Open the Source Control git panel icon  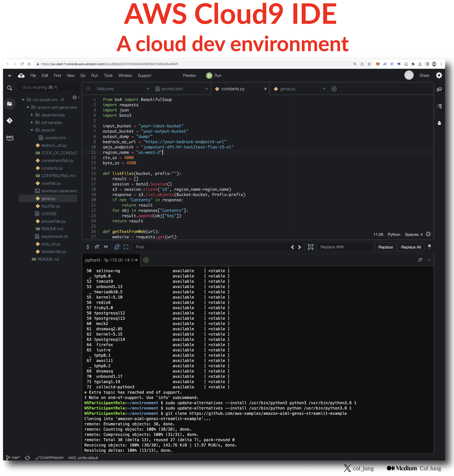[x=9, y=121]
